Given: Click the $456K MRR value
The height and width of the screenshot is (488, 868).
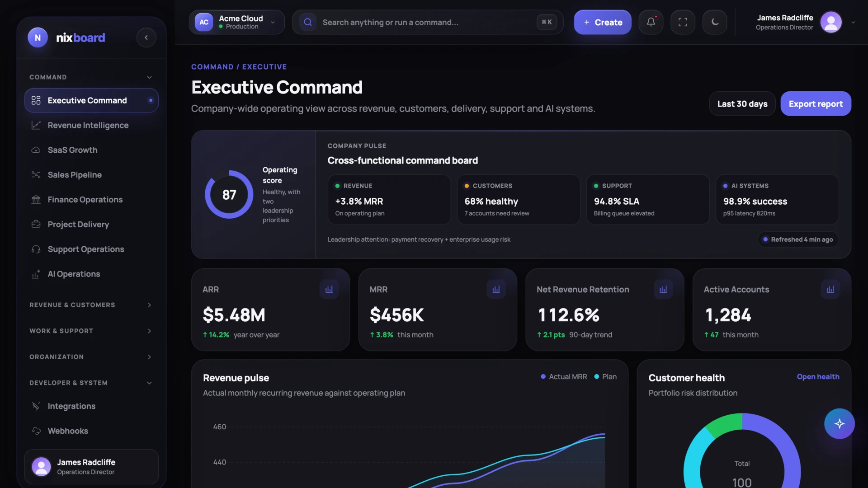Looking at the screenshot, I should [397, 315].
